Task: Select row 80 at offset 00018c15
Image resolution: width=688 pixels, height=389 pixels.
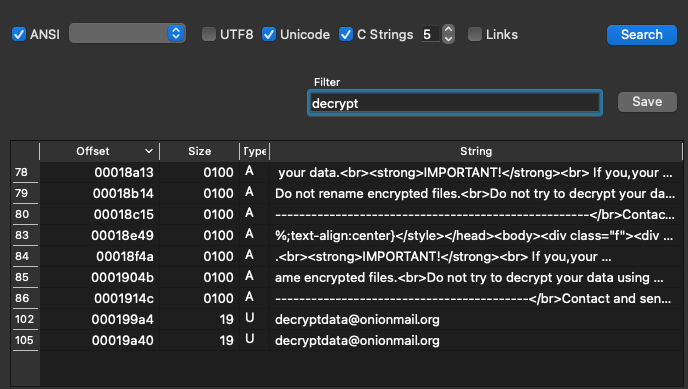Action: coord(347,214)
